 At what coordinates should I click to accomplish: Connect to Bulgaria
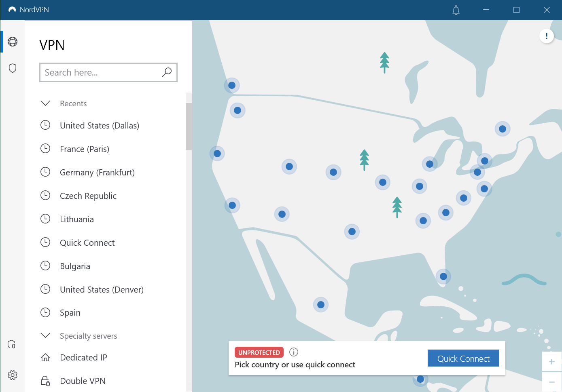click(x=75, y=266)
